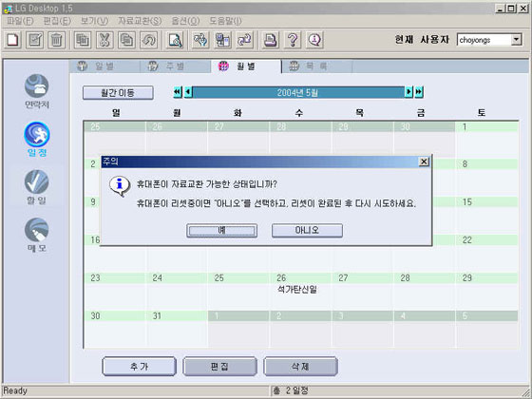Click the 월간이동 month move button
Screen dimensions: 532x399
[118, 93]
